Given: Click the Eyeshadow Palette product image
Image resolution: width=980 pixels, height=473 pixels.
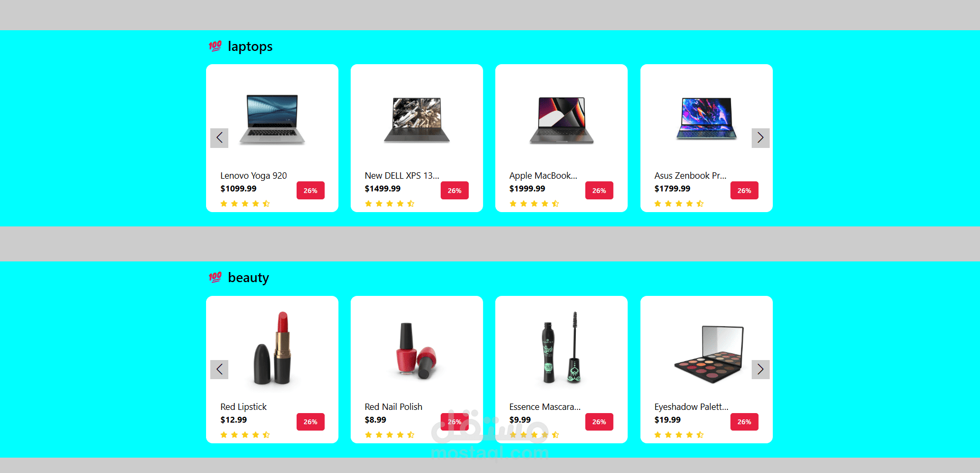Looking at the screenshot, I should [x=709, y=354].
